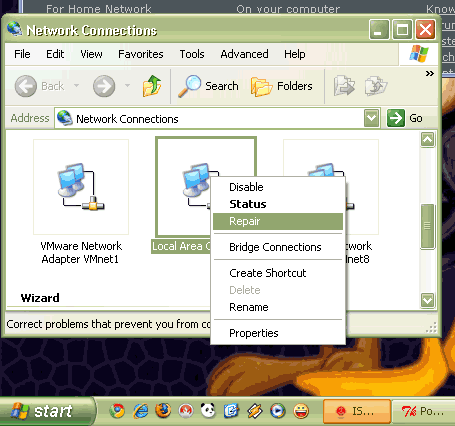Viewport: 455px width, 426px height.
Task: Select Repair in the context menu
Action: (278, 221)
